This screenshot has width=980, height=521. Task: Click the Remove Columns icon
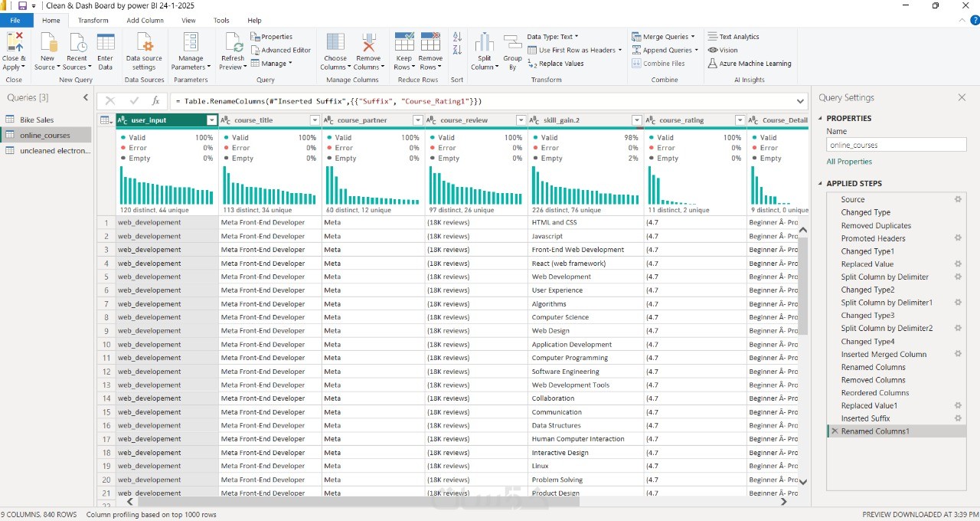[x=368, y=41]
